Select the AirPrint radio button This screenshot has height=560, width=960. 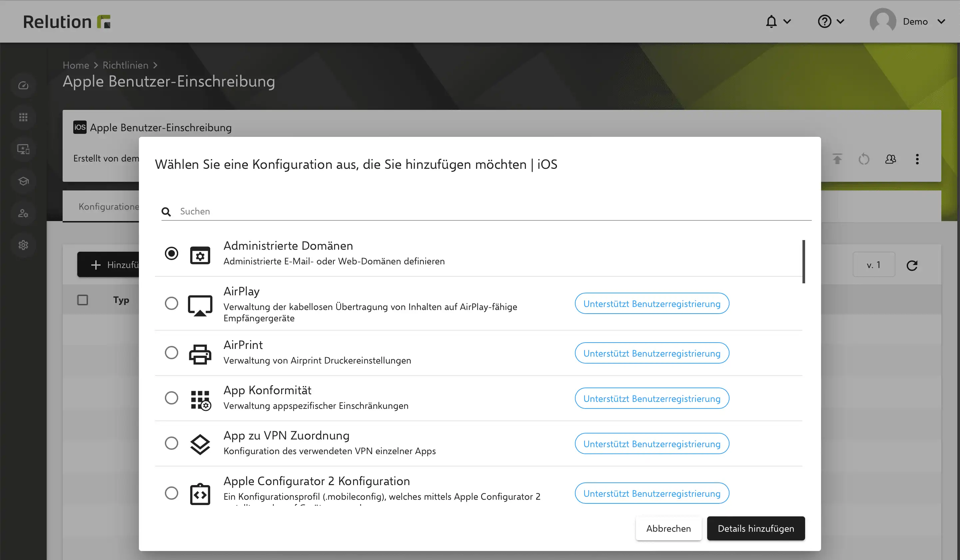171,353
